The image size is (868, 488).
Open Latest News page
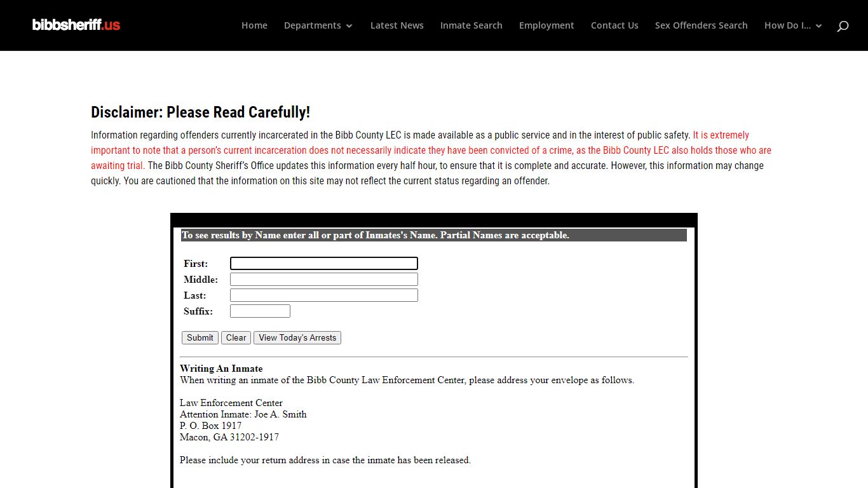click(x=397, y=25)
